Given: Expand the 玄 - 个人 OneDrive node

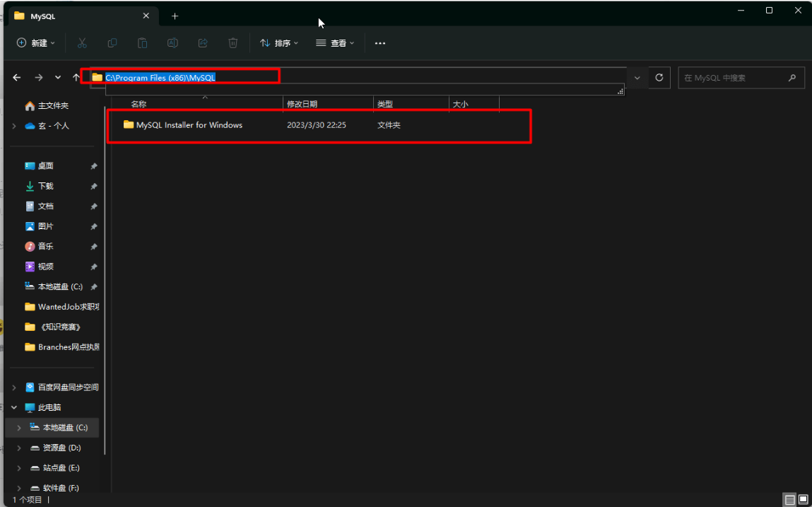Looking at the screenshot, I should pos(14,125).
